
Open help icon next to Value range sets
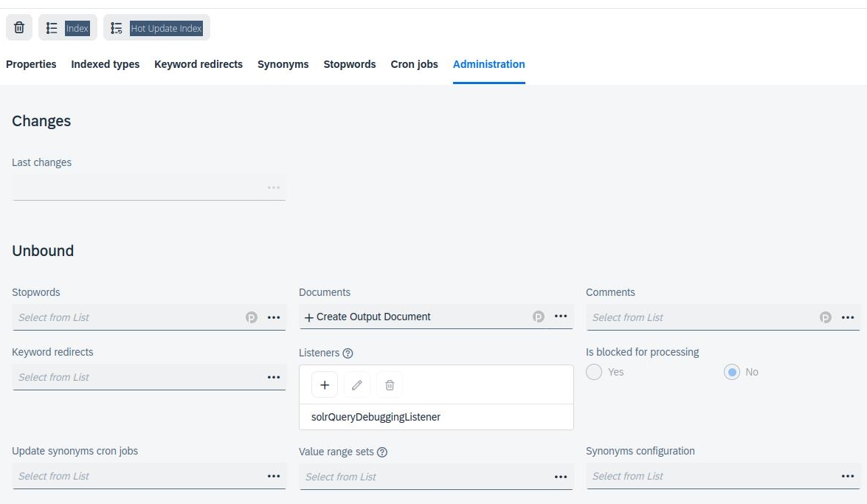[382, 452]
